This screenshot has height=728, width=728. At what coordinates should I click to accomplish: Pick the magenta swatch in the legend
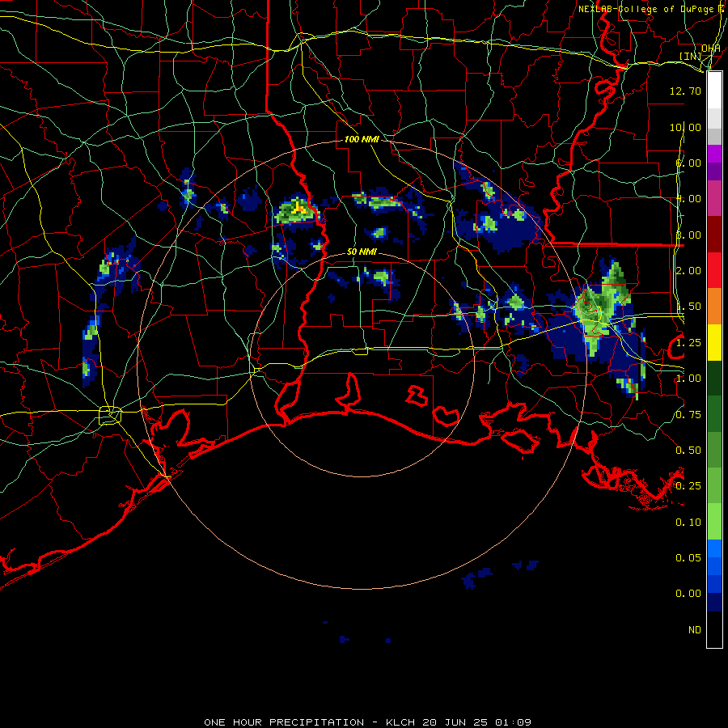[714, 154]
